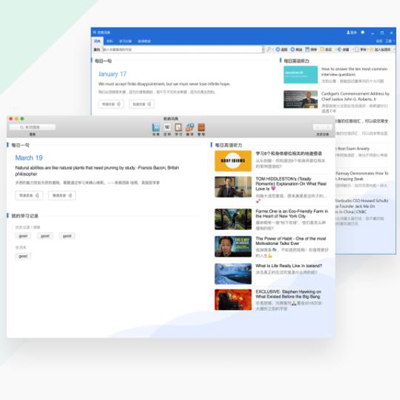Image resolution: width=400 pixels, height=400 pixels.
Task: Click the second pronunciation button under the January 17 quote
Action: point(142,104)
